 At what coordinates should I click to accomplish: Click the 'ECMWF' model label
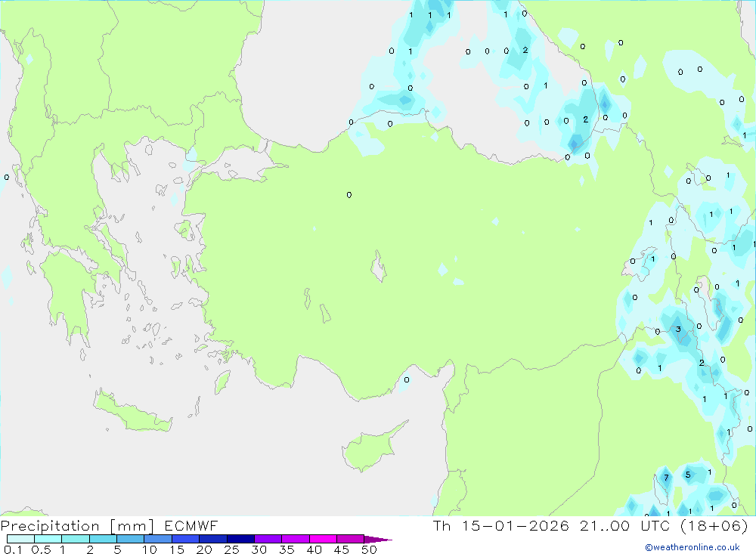pyautogui.click(x=191, y=526)
